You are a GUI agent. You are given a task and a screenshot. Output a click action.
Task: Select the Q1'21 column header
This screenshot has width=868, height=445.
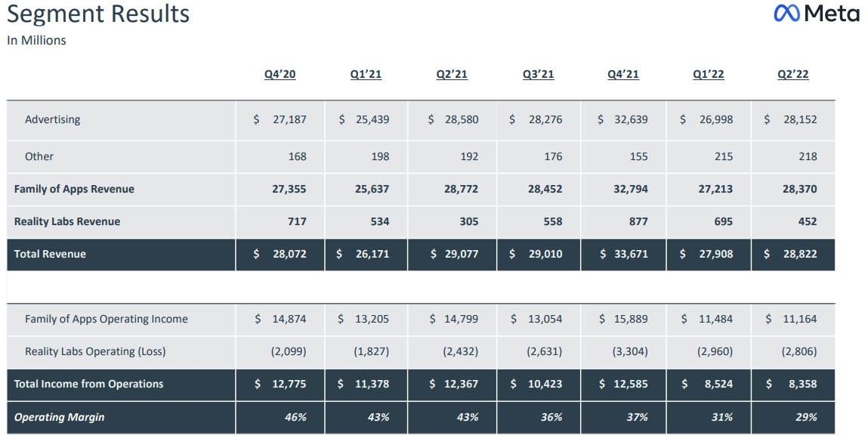[366, 74]
